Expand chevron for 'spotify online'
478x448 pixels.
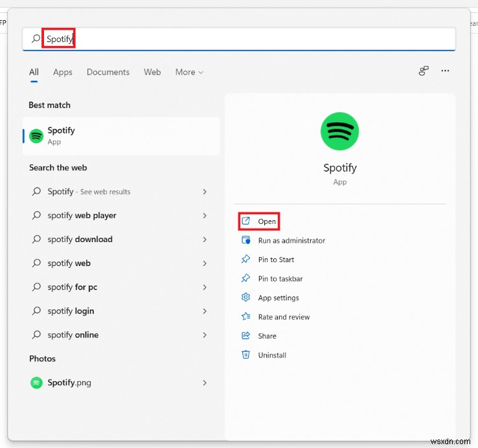(x=205, y=335)
